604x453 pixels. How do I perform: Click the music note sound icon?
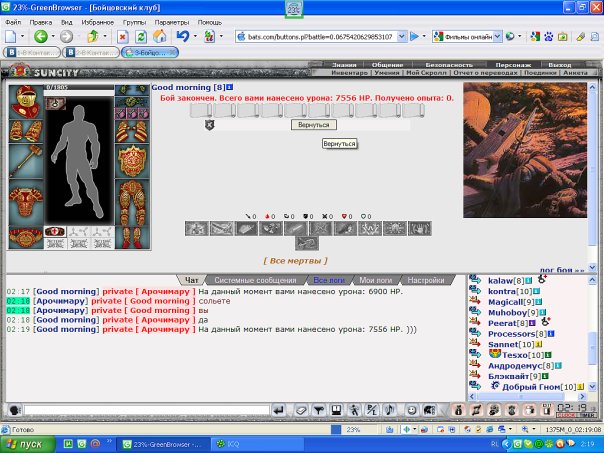[x=390, y=410]
